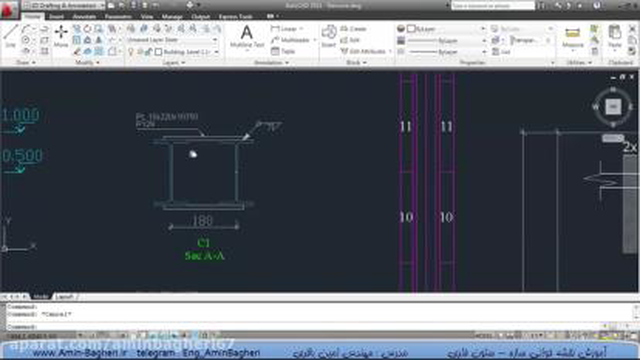Click the Help question mark icon
Screen dimensions: 640x360
coord(597,6)
